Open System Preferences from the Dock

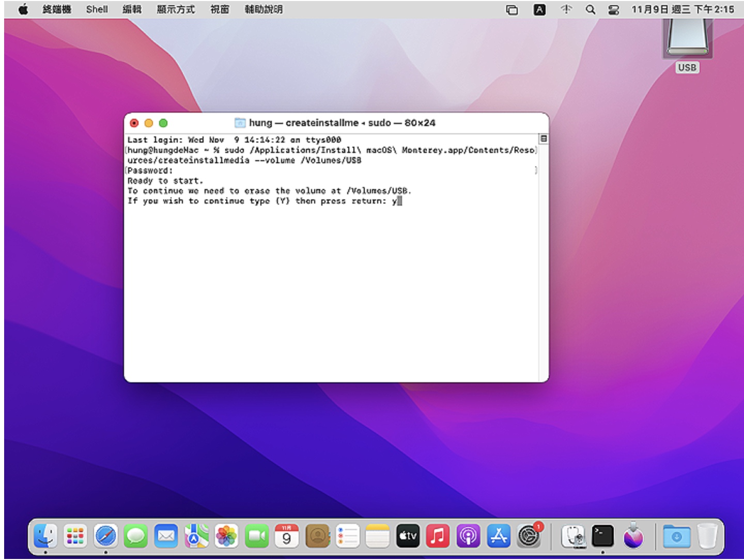click(529, 536)
